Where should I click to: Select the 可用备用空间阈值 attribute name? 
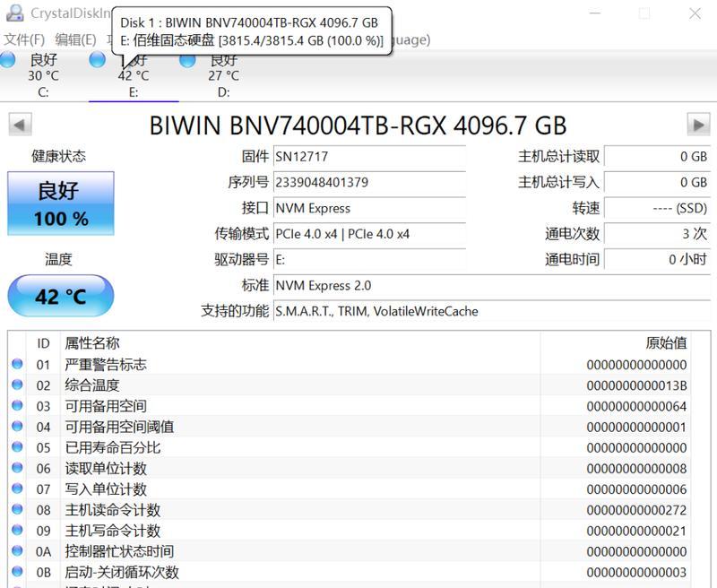click(x=119, y=427)
